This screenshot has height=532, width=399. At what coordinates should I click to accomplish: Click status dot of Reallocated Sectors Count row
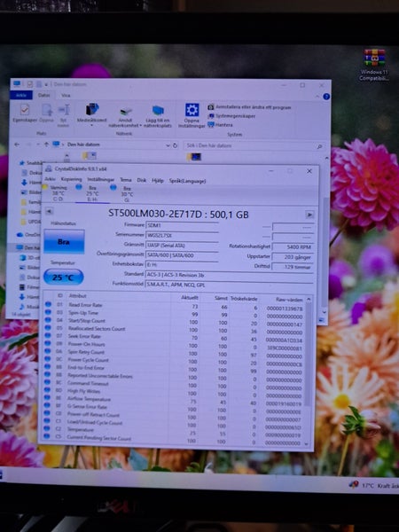click(x=48, y=328)
